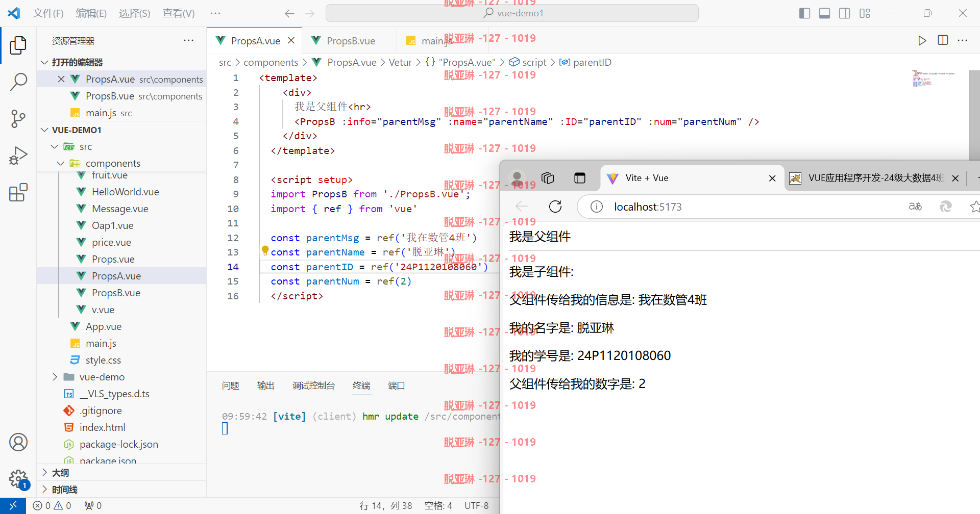Viewport: 980px width, 514px height.
Task: Click the ports forwarded status indicator
Action: (93, 506)
